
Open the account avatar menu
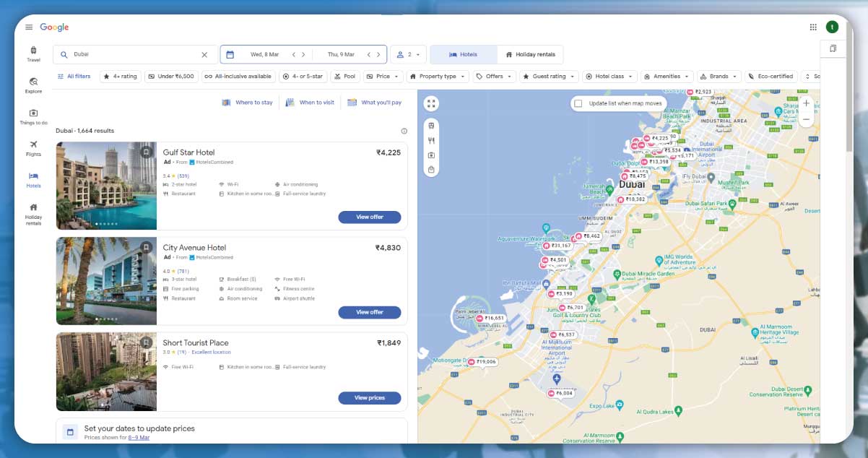click(833, 27)
